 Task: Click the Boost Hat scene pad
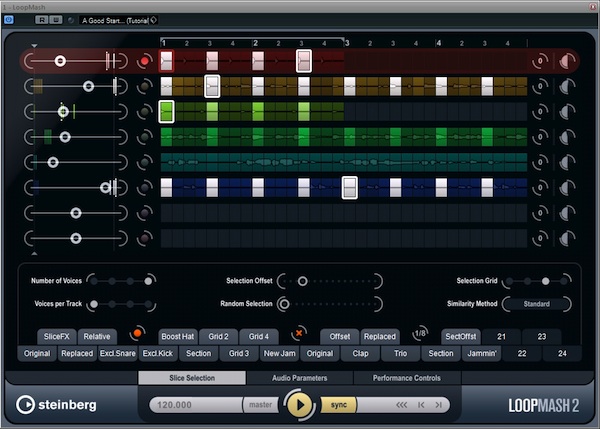point(178,336)
